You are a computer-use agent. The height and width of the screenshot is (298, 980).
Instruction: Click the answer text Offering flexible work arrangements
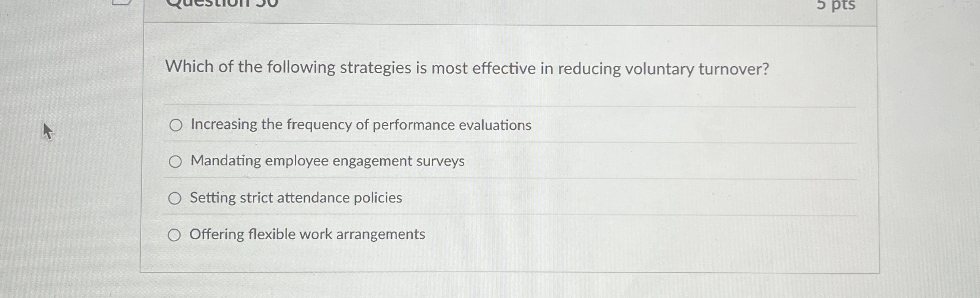click(307, 235)
